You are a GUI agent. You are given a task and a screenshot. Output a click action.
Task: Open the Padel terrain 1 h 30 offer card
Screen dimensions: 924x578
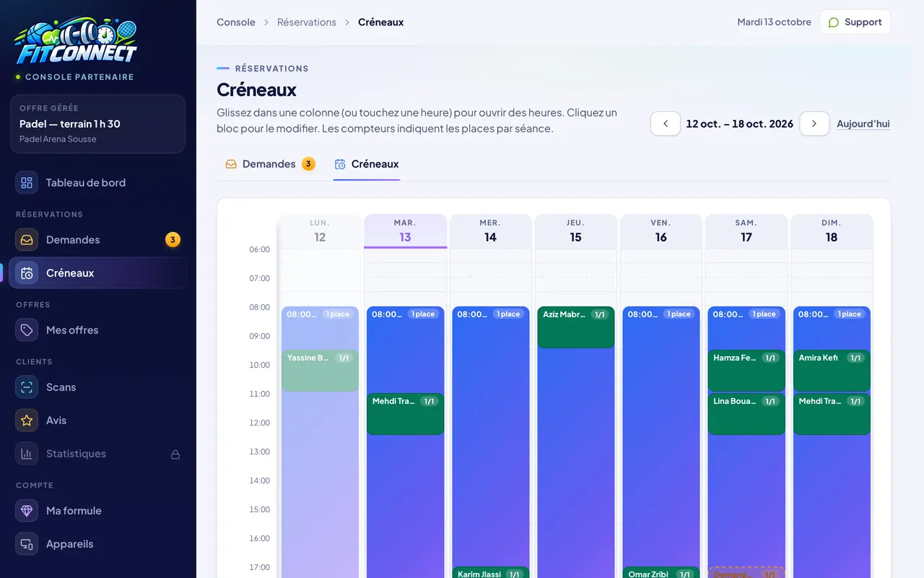98,124
